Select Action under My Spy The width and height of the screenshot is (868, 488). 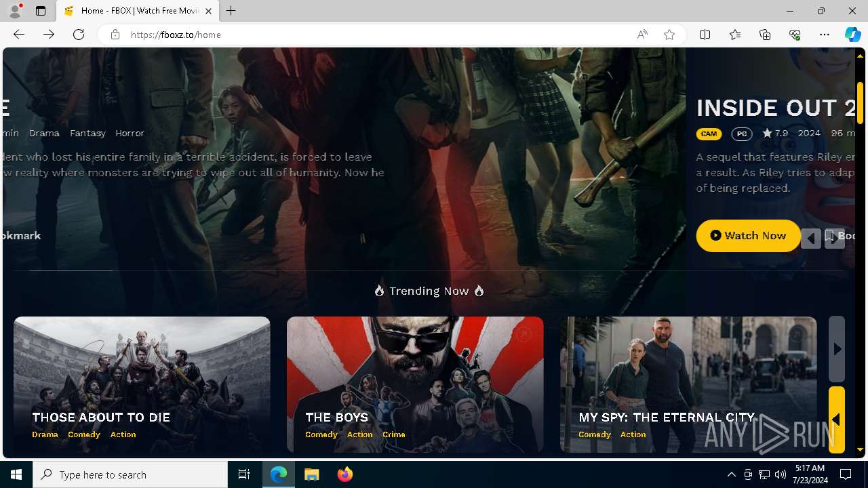coord(633,434)
